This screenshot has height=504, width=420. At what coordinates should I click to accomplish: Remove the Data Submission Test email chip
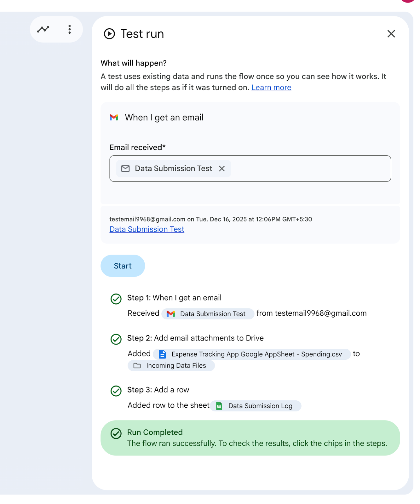222,169
